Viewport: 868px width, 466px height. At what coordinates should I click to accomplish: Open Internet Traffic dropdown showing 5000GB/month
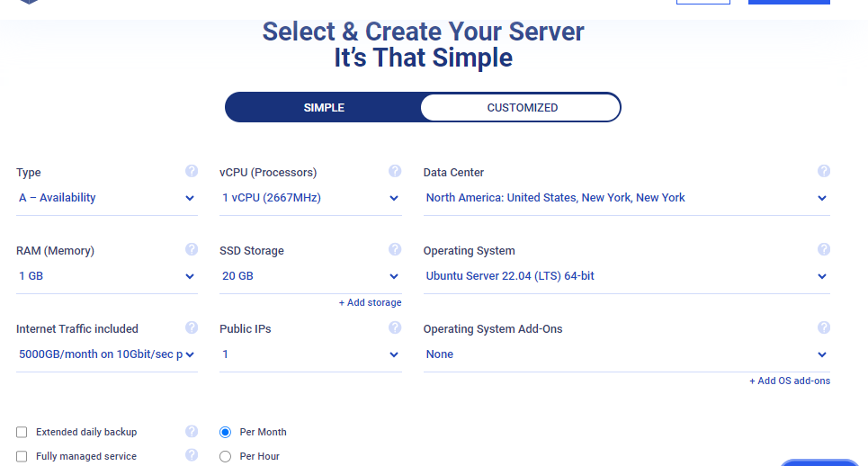pyautogui.click(x=107, y=354)
